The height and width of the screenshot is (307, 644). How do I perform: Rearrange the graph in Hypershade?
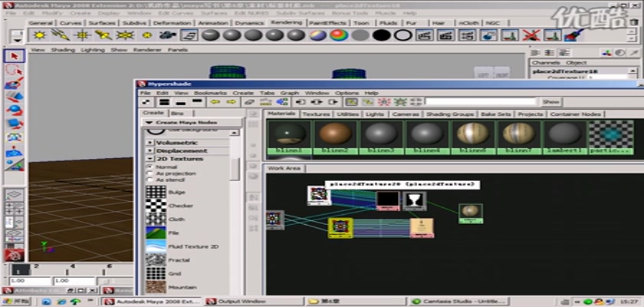pos(265,101)
